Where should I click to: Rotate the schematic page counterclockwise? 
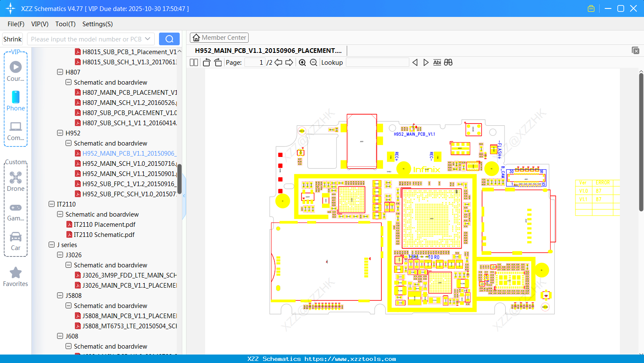click(x=206, y=62)
